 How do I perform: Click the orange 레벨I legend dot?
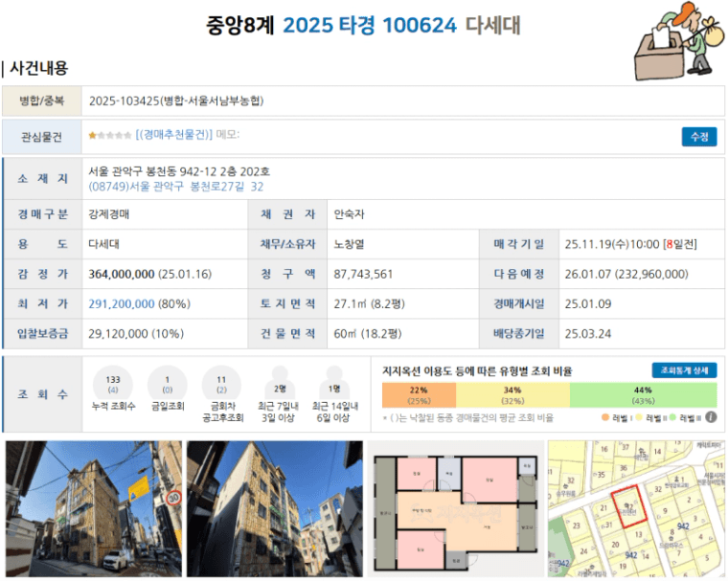click(605, 417)
